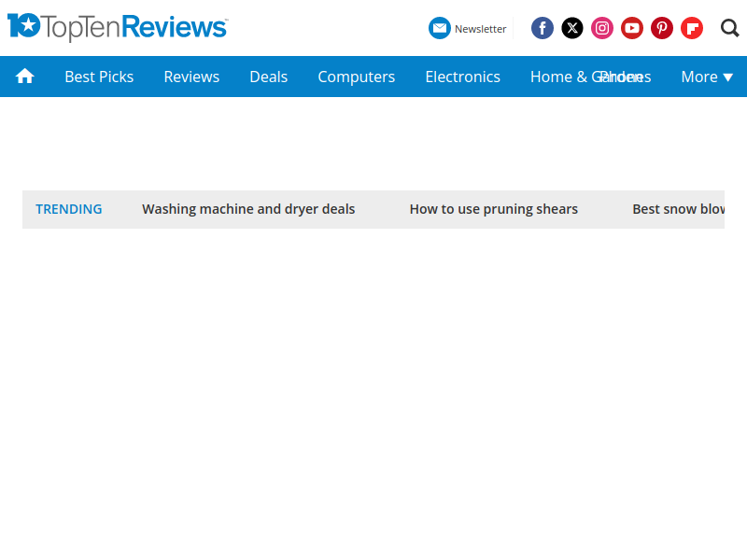Open Washing machine and dryer deals

pyautogui.click(x=248, y=209)
